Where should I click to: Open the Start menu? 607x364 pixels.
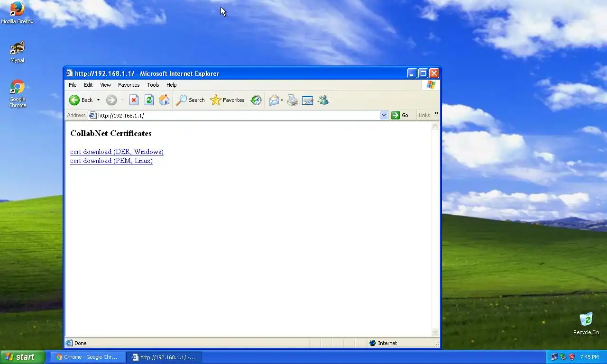pos(23,357)
